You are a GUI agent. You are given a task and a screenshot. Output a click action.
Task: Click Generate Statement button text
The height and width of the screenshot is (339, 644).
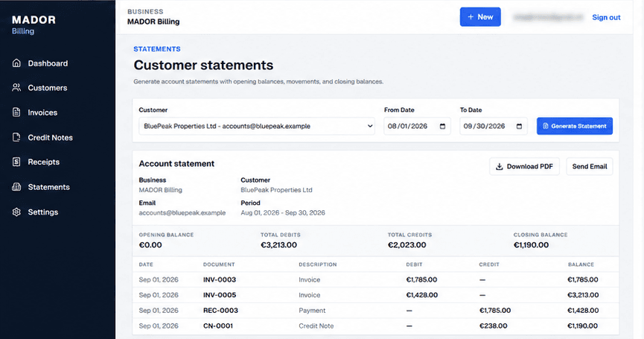pos(578,126)
